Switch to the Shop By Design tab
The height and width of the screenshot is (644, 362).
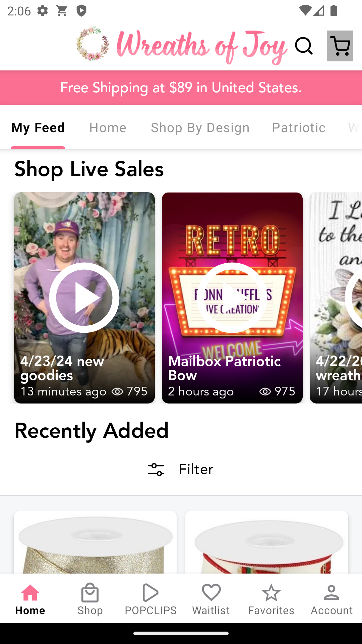(x=200, y=128)
